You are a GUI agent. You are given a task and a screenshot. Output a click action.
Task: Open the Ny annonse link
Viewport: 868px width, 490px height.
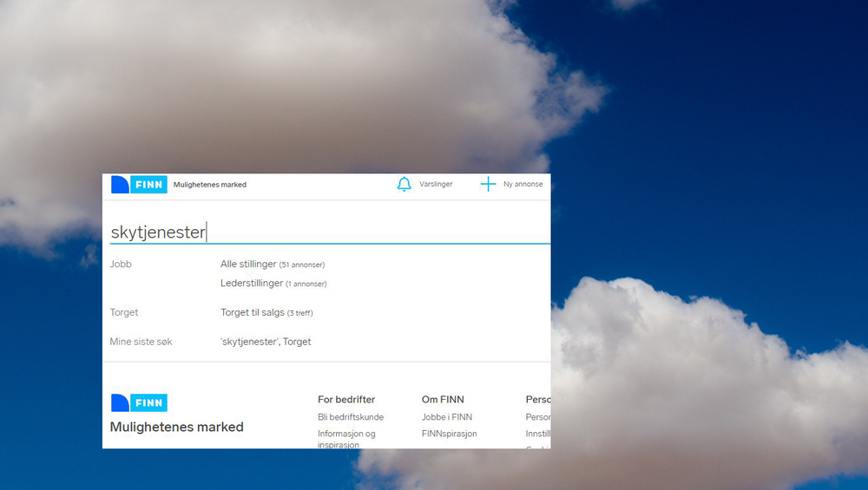click(x=523, y=184)
